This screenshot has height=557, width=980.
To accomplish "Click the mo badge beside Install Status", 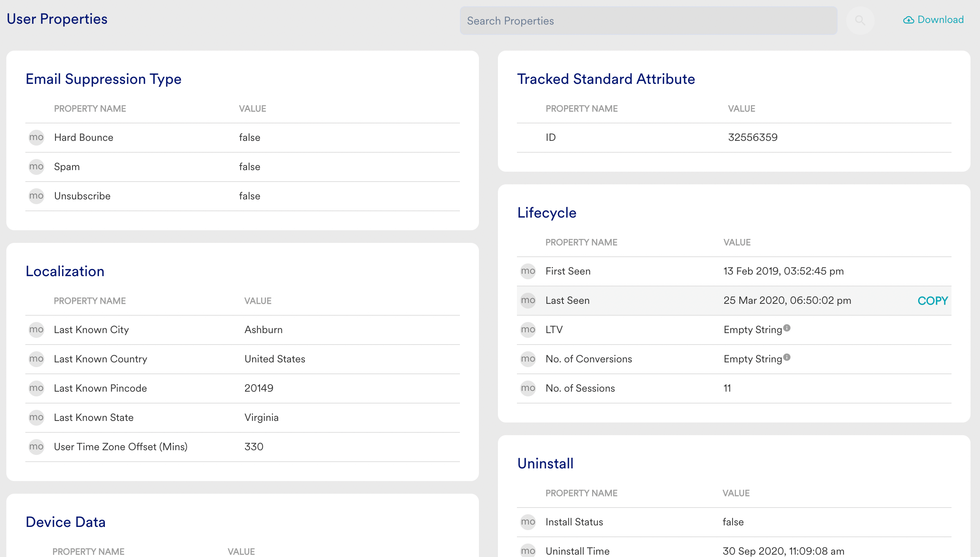I will [528, 522].
